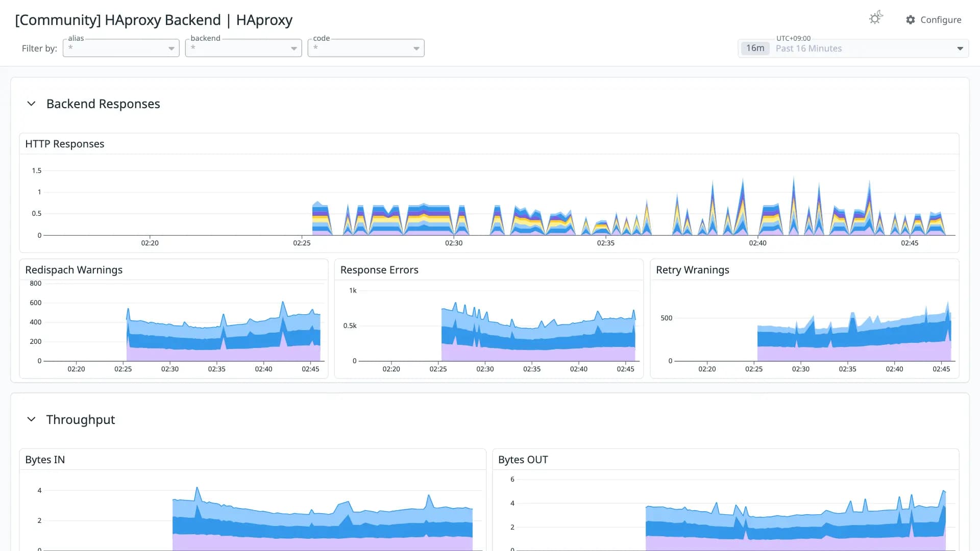Click the Redispach Warnings panel title
This screenshot has width=980, height=551.
click(74, 270)
